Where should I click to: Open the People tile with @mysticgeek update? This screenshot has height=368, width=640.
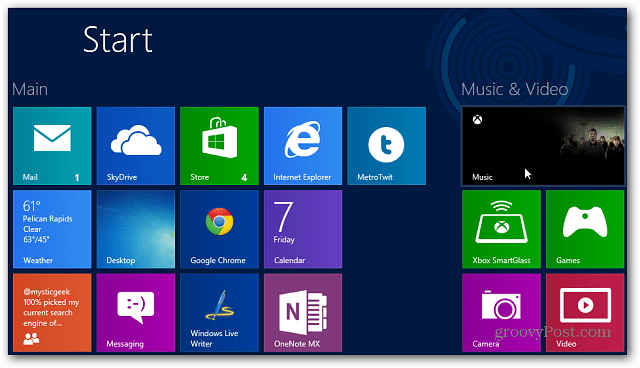point(52,313)
